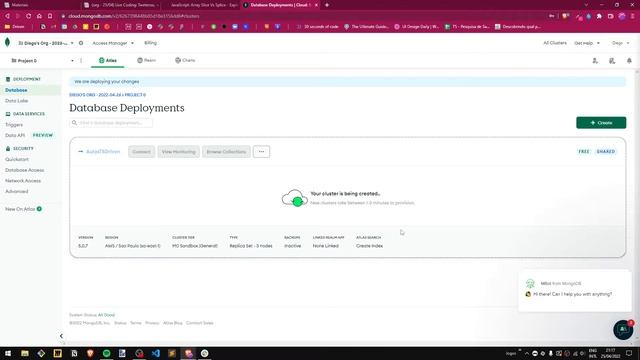Open the cluster ellipsis options menu
The image size is (640, 360).
(261, 151)
